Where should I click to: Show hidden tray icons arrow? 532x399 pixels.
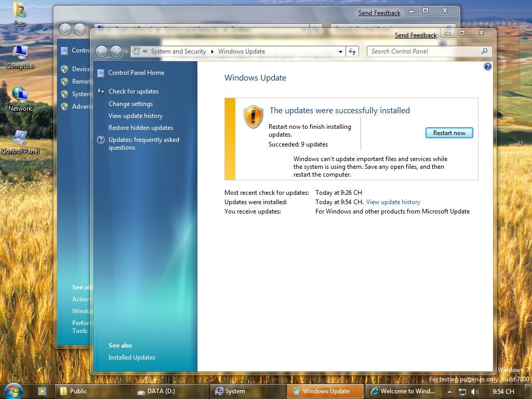coord(449,392)
